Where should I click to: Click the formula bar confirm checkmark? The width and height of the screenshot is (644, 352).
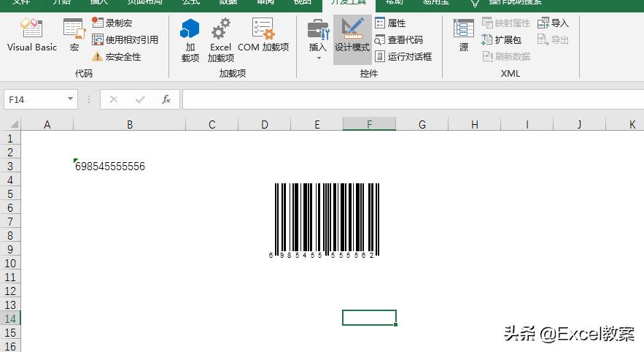coord(140,99)
